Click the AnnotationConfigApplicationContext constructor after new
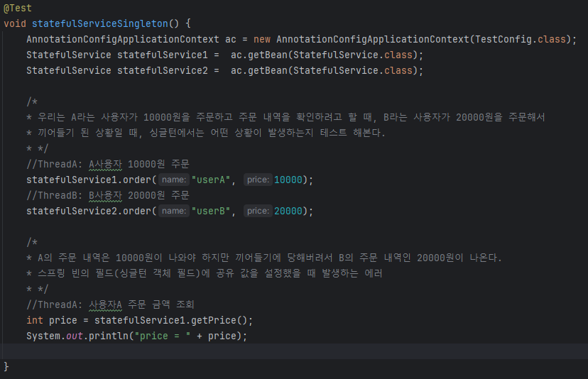 pos(373,39)
